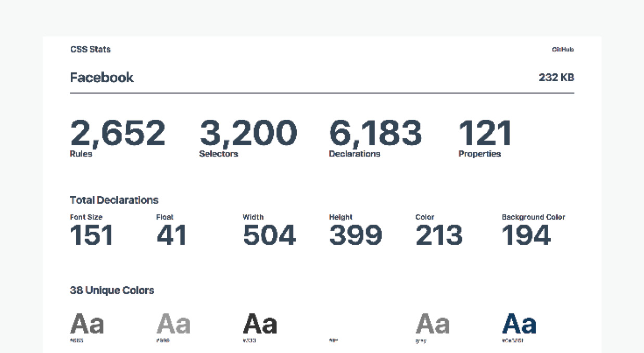The image size is (644, 353).
Task: Choose the navy blue Aa color swatch
Action: coord(519,324)
